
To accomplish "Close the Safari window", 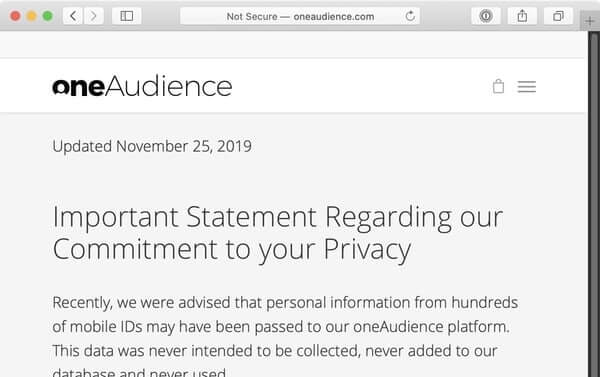I will [x=15, y=16].
